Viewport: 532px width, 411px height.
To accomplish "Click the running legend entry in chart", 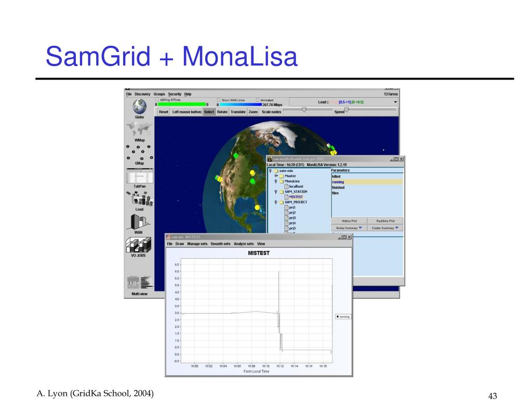I will coord(343,316).
